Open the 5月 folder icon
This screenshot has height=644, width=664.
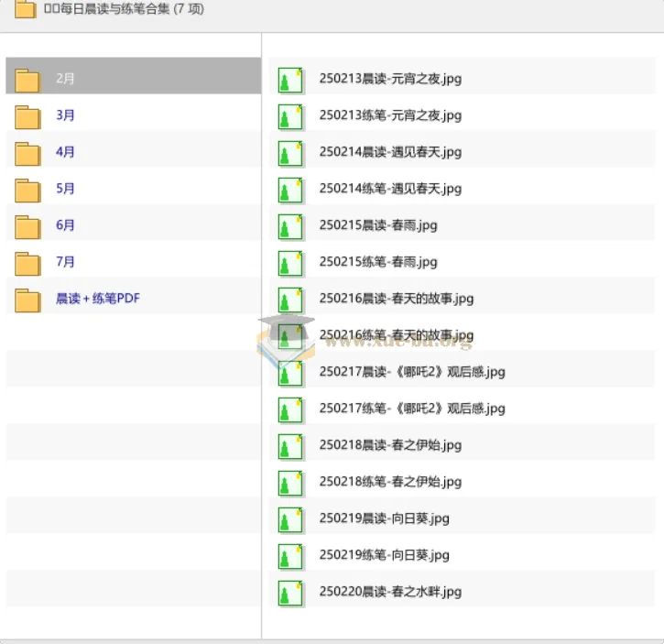tap(27, 190)
